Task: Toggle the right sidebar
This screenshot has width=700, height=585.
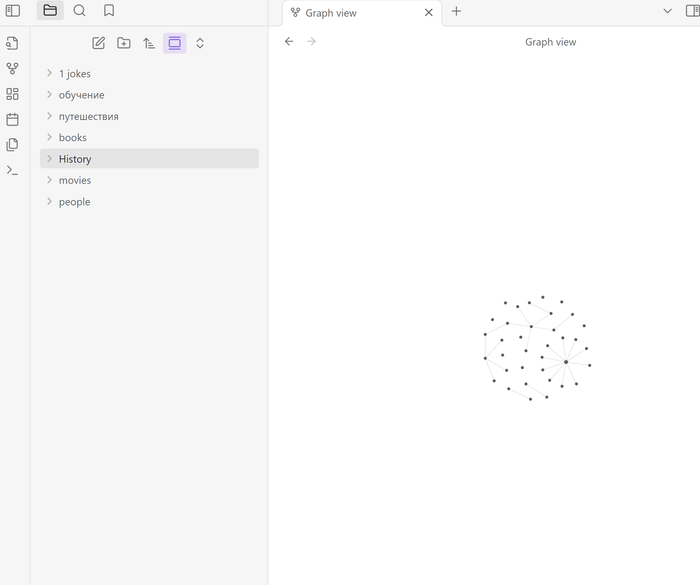Action: [692, 11]
